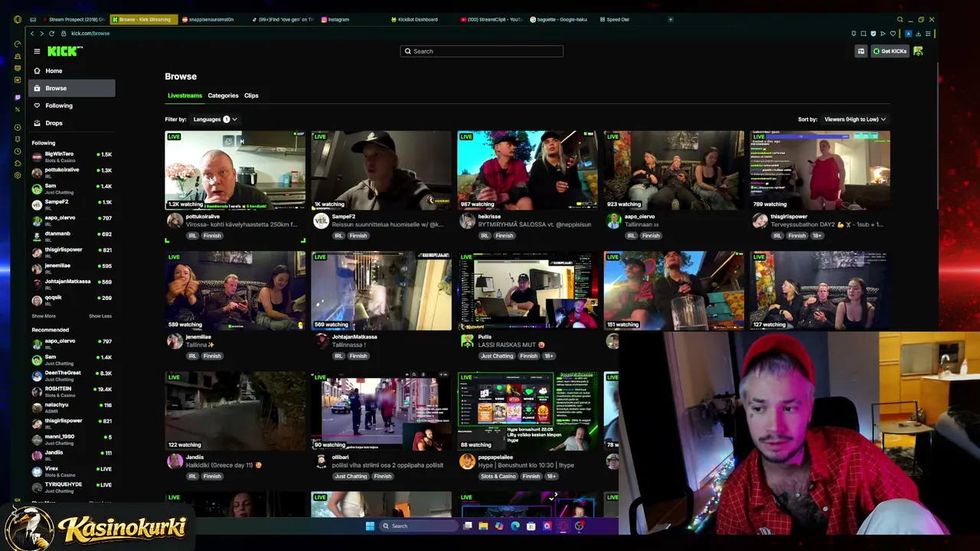
Task: Open File Explorer from the taskbar
Action: click(483, 526)
